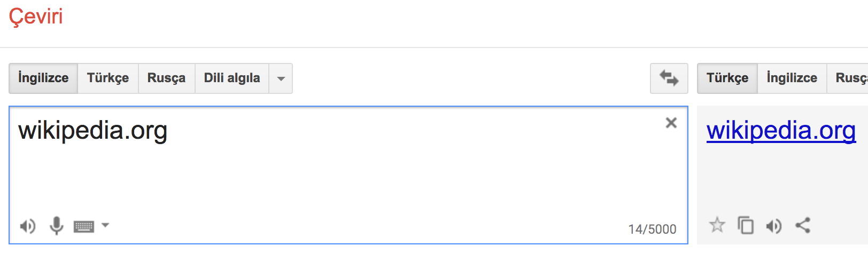
Task: Swap source and target languages
Action: pyautogui.click(x=669, y=78)
